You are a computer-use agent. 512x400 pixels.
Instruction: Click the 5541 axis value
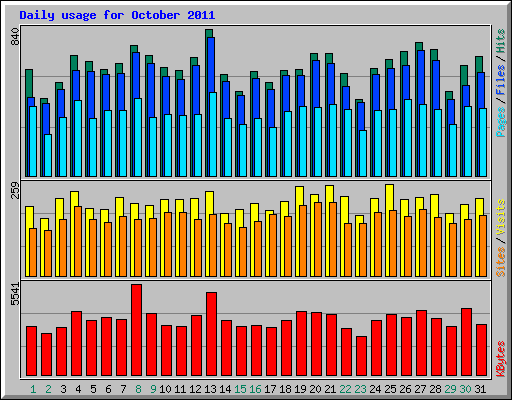pyautogui.click(x=15, y=294)
